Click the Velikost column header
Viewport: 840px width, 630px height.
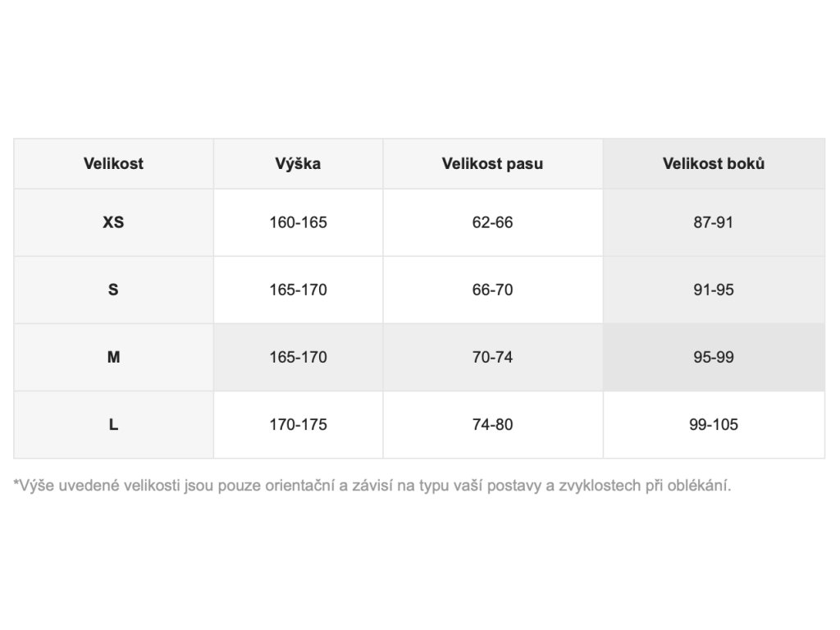[113, 163]
